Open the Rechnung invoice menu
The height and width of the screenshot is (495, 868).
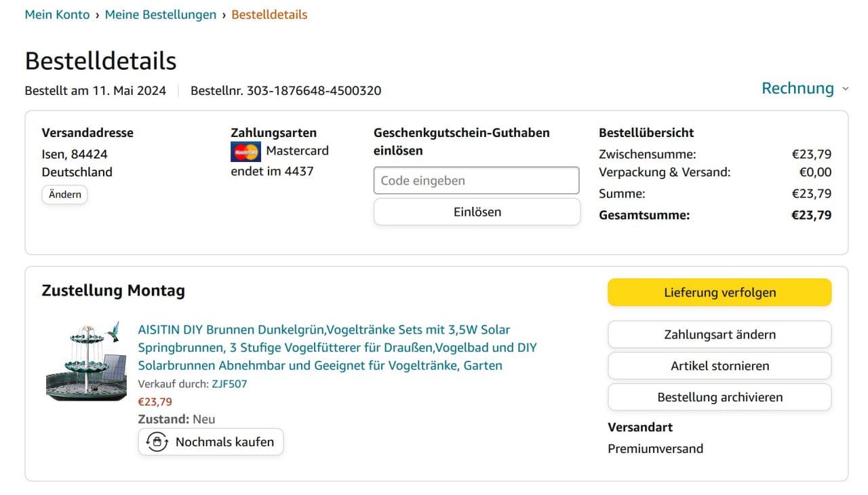(797, 88)
